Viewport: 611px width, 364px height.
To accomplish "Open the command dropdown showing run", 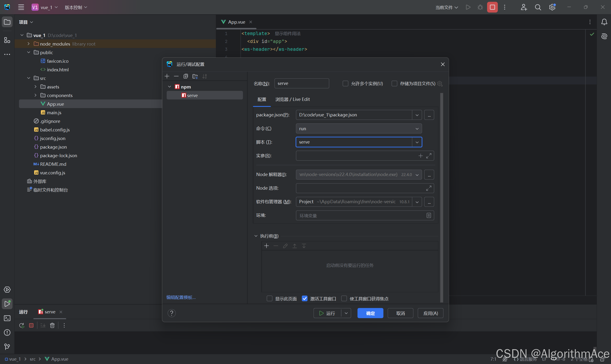I will (417, 129).
